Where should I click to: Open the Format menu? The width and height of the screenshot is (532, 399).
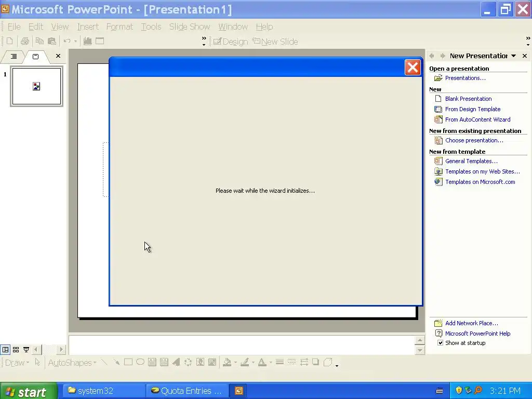click(119, 26)
